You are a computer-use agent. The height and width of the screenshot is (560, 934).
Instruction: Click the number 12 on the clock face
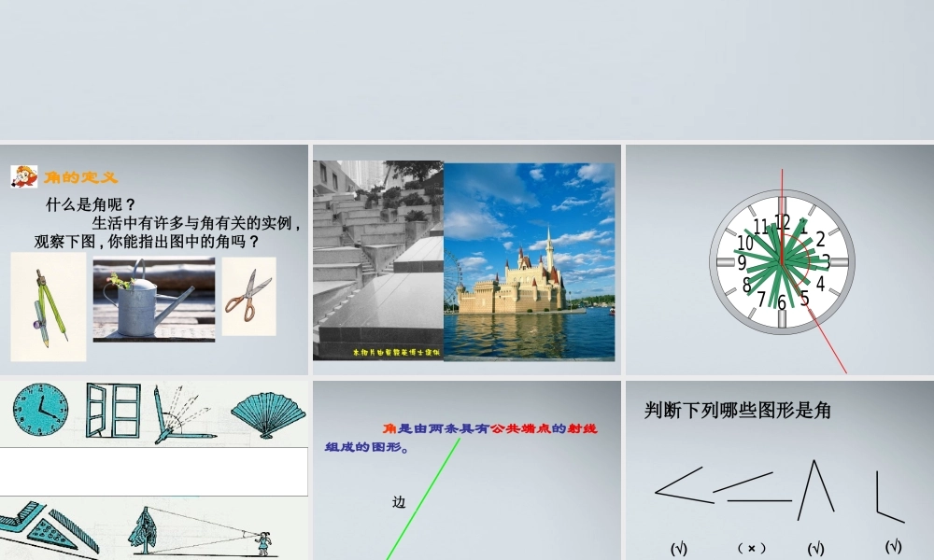click(782, 222)
